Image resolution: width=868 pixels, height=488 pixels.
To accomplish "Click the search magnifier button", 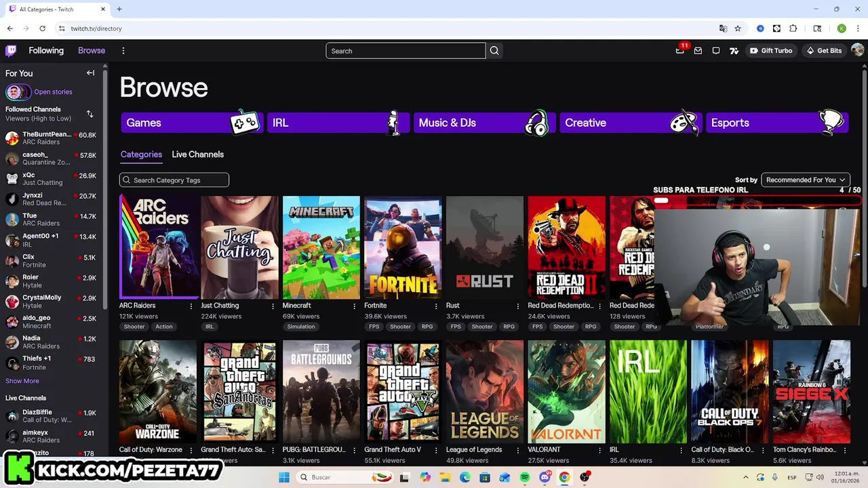I will [494, 51].
